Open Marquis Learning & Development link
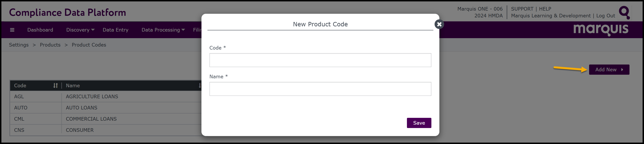 (x=551, y=16)
